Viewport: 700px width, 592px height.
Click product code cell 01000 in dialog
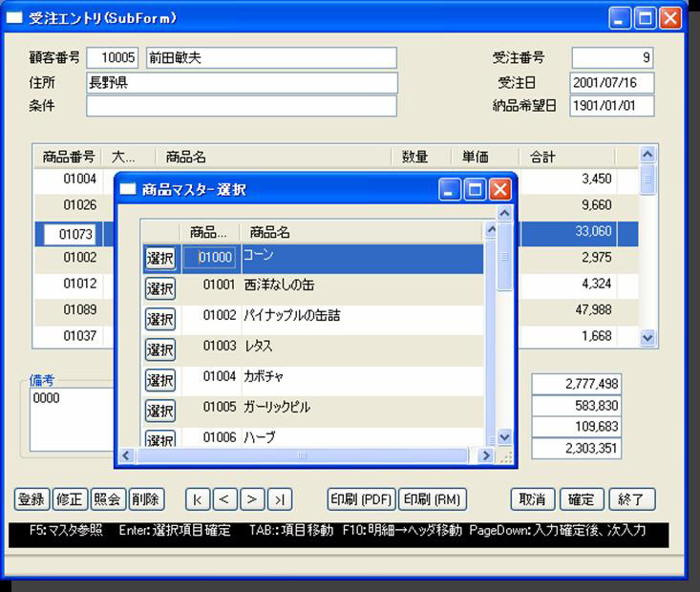[210, 258]
